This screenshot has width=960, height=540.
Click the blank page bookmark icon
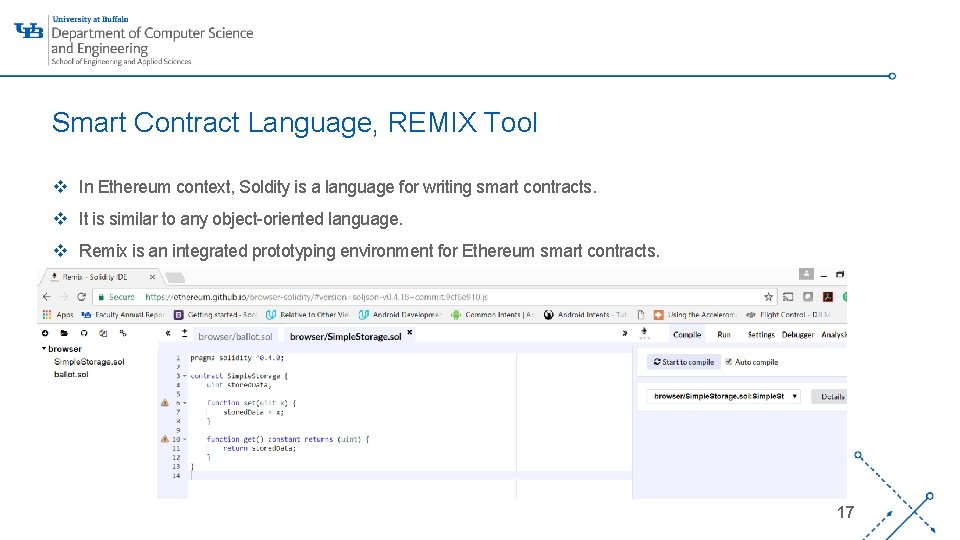[x=640, y=315]
